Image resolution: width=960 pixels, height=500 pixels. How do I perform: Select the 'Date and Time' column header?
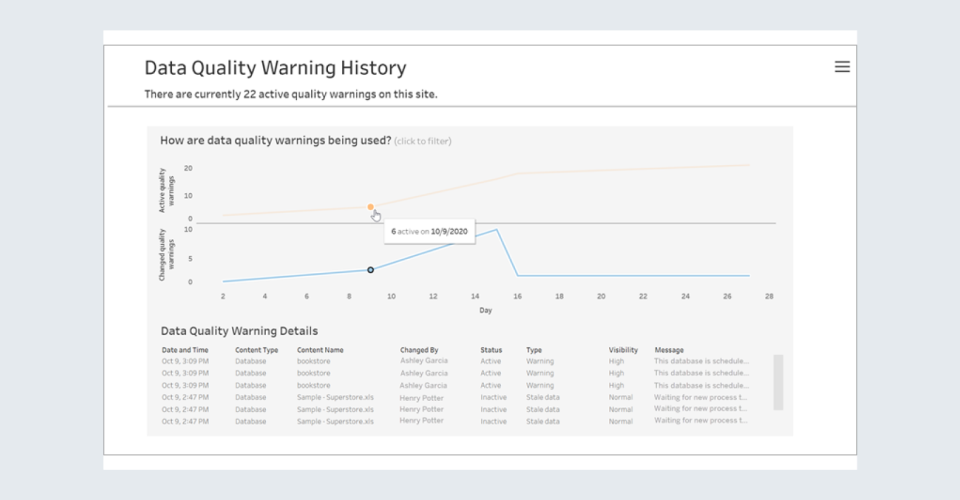coord(185,350)
